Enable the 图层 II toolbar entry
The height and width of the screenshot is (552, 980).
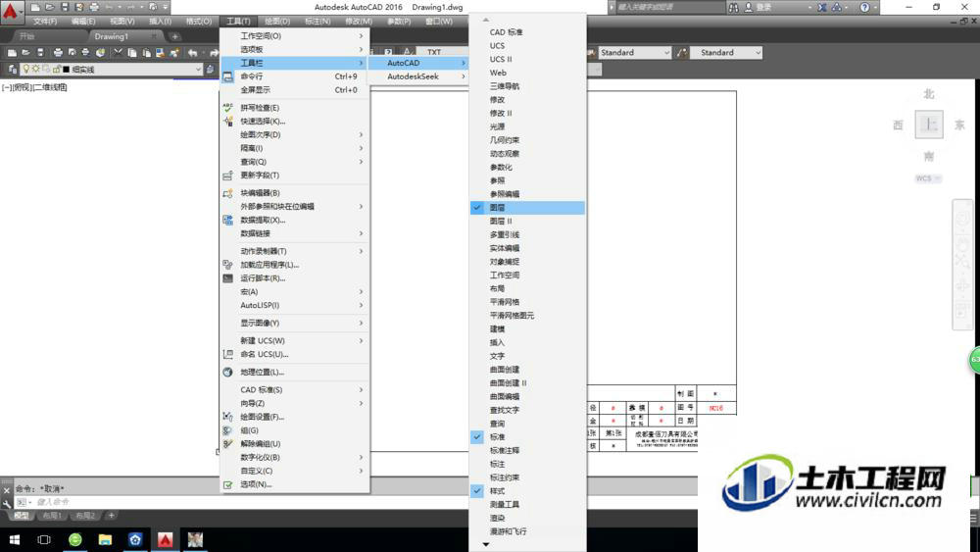527,222
